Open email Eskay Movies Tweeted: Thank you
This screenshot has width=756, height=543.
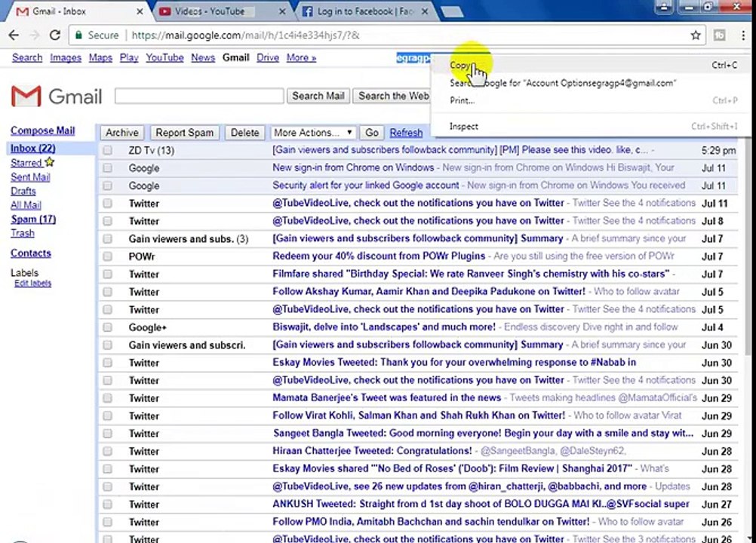454,362
